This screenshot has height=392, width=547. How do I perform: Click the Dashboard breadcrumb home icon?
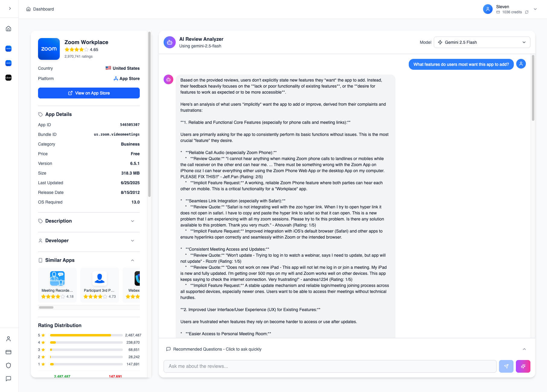[28, 9]
